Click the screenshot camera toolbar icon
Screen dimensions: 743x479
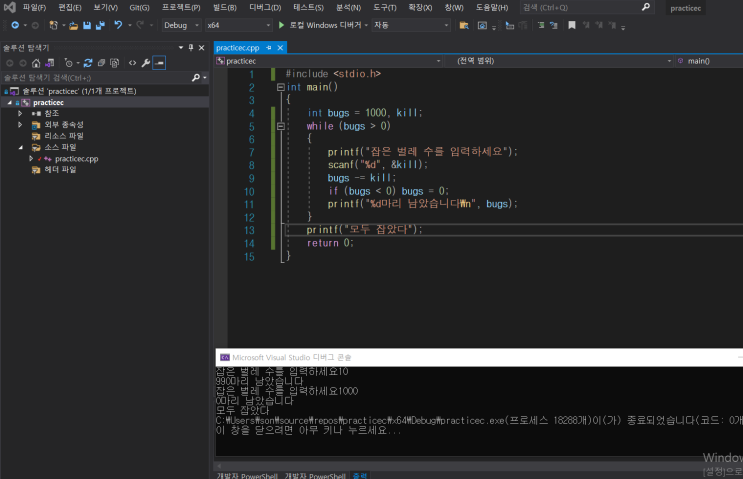(482, 25)
